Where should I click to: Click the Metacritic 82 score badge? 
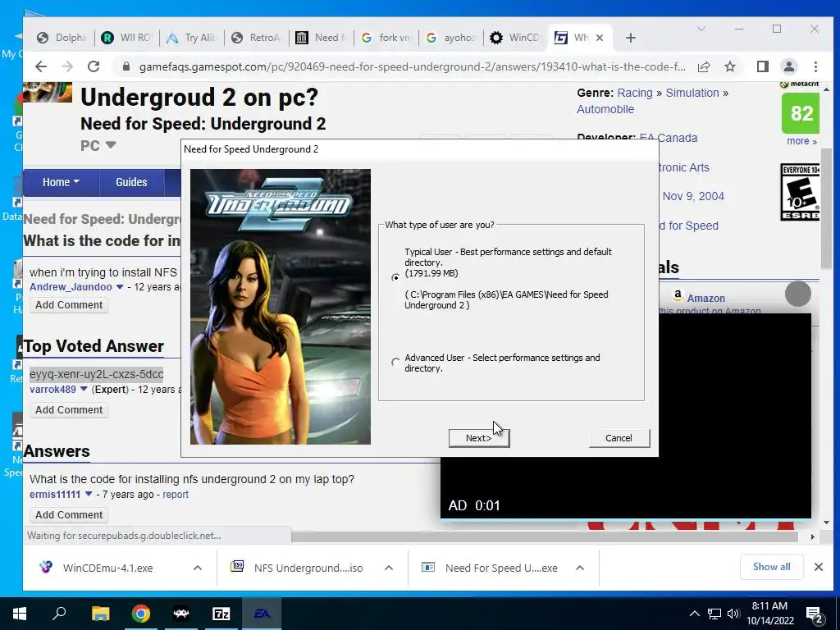(801, 113)
